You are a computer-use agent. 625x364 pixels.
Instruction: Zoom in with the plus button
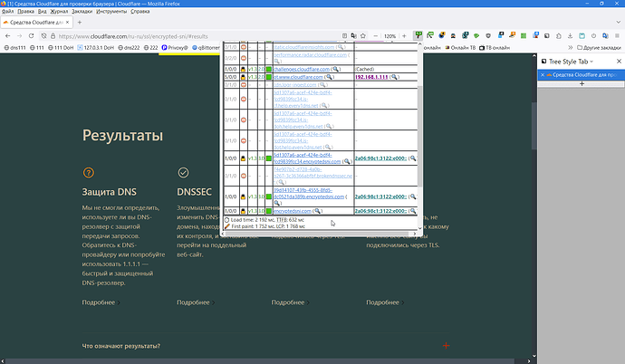pyautogui.click(x=404, y=36)
